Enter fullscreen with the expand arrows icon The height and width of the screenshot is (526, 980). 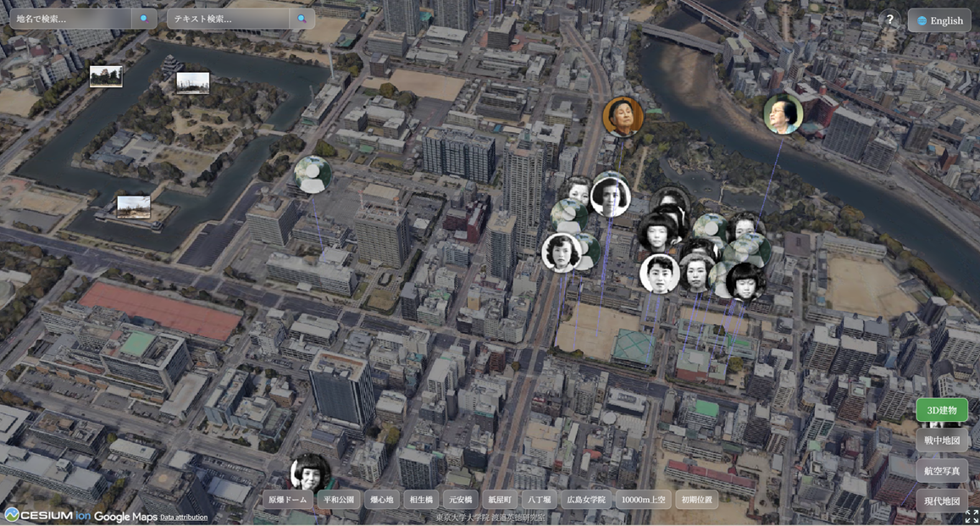coord(972,516)
